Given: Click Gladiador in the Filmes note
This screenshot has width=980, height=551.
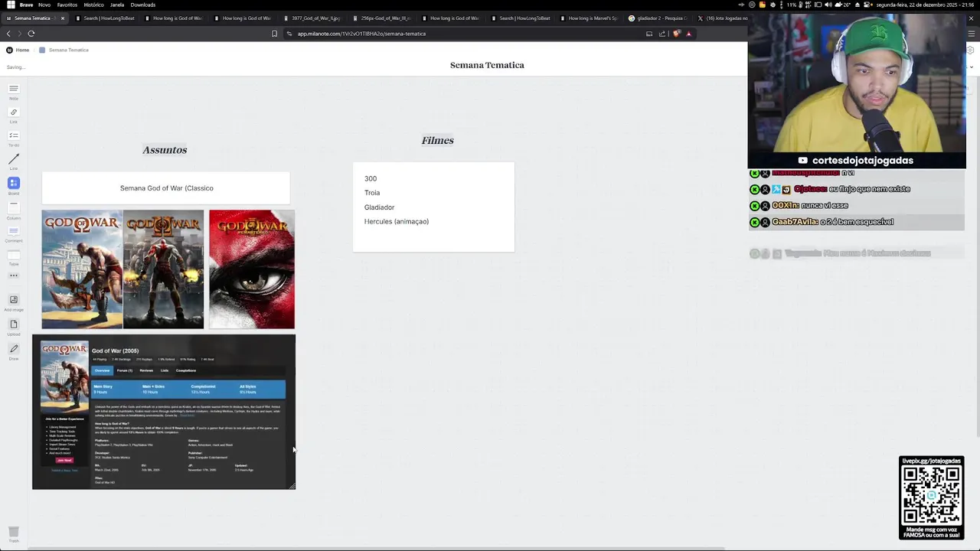Looking at the screenshot, I should click(x=379, y=207).
